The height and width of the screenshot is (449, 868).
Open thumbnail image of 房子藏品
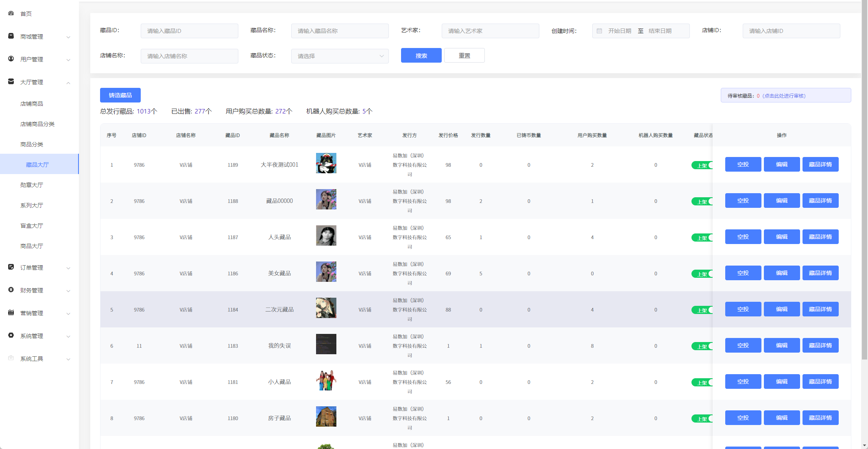326,416
